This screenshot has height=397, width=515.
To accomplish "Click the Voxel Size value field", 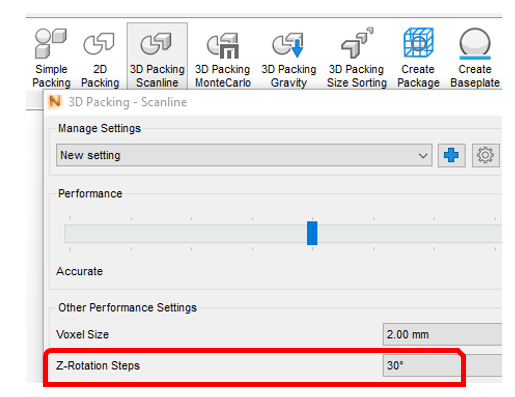I will pos(442,334).
